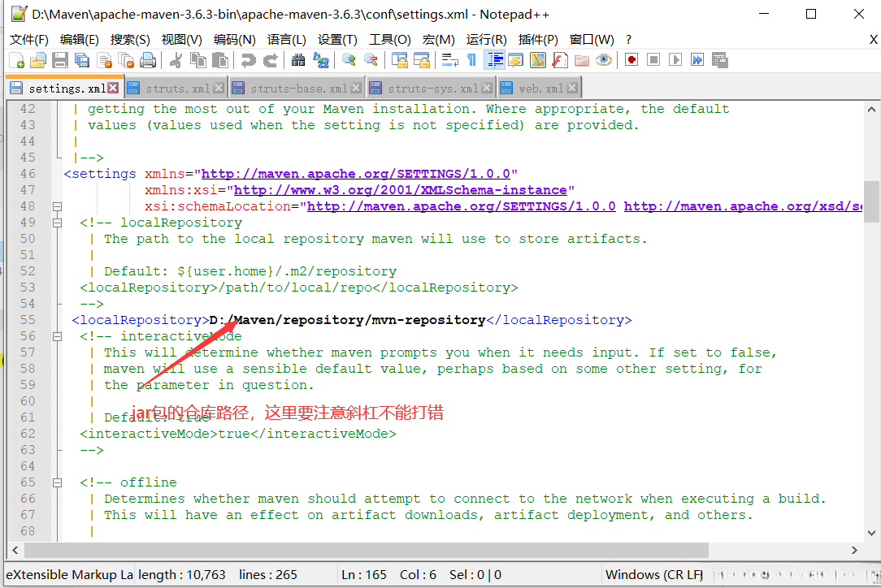
Task: Click the Paste clipboard icon
Action: click(x=220, y=60)
